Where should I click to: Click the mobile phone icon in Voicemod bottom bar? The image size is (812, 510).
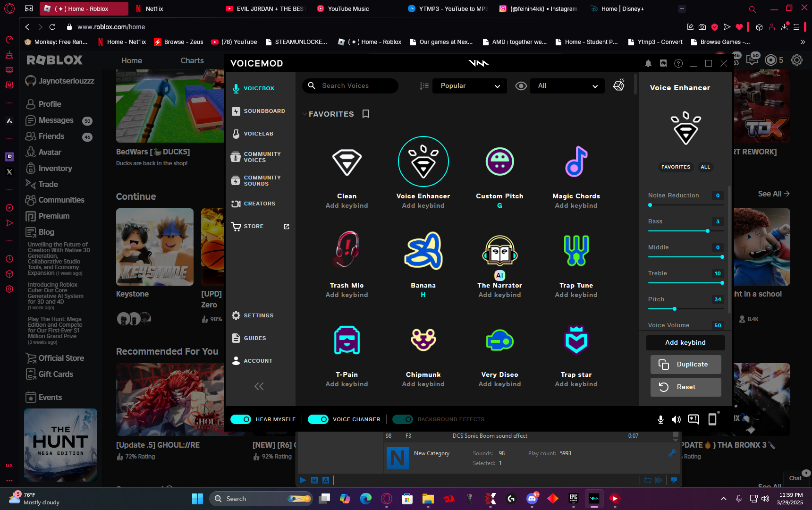click(712, 419)
